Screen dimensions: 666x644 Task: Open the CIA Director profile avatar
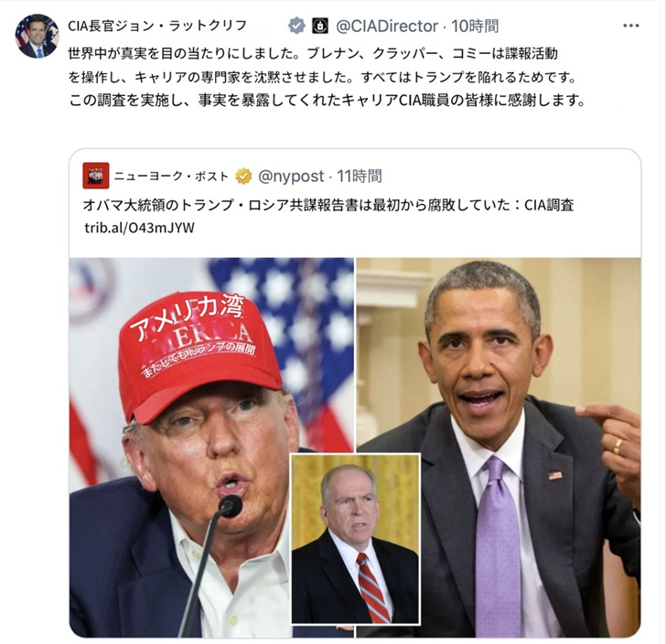(37, 36)
